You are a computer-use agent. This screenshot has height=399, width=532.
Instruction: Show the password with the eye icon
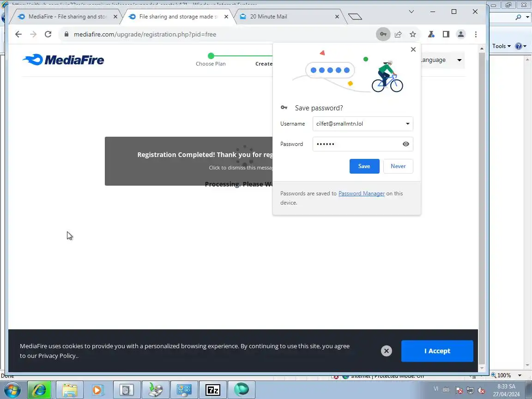405,144
